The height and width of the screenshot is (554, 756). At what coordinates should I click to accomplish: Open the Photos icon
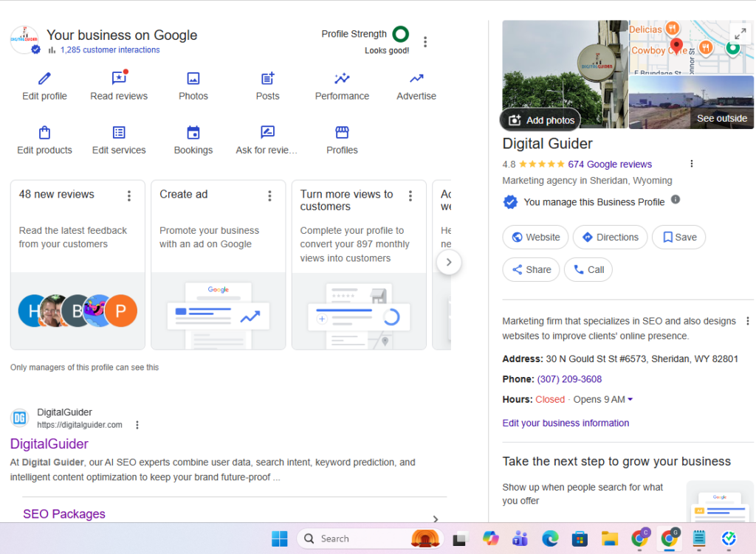click(193, 78)
